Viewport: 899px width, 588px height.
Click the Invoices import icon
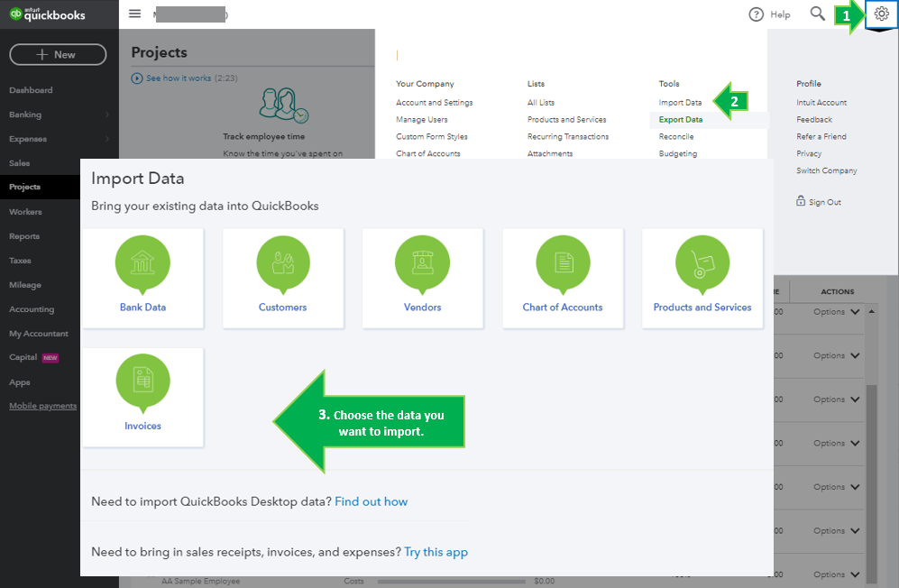pyautogui.click(x=142, y=382)
